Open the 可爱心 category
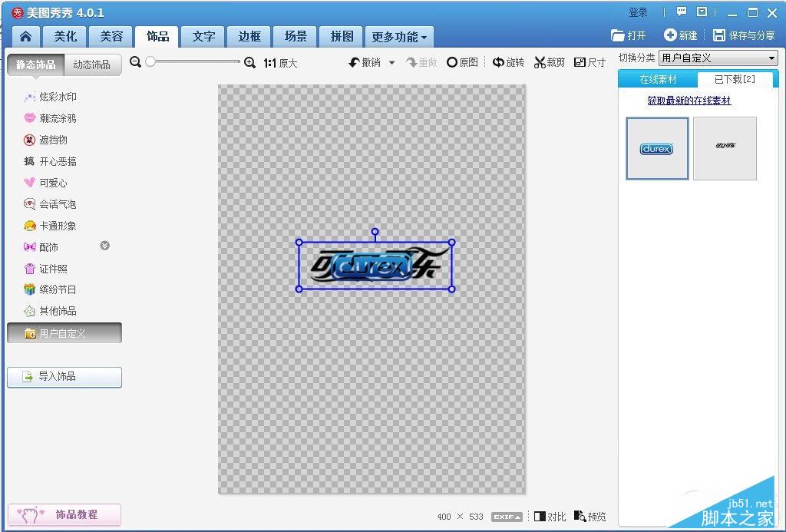 (x=45, y=183)
